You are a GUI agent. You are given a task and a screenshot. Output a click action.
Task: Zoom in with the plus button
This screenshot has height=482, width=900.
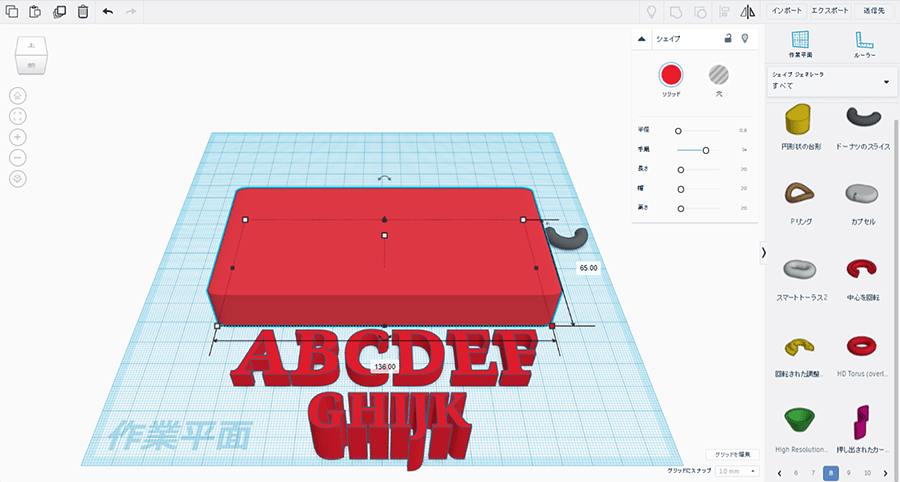point(18,136)
